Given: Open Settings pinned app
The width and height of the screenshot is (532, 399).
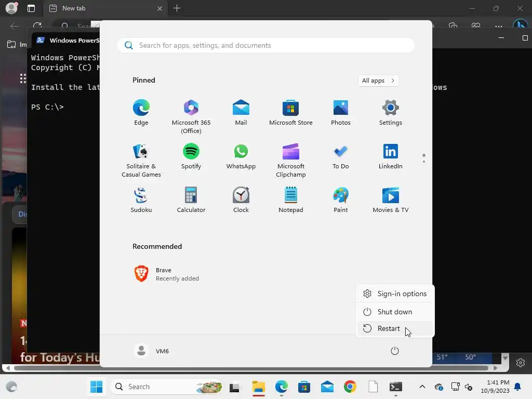Looking at the screenshot, I should 391,113.
